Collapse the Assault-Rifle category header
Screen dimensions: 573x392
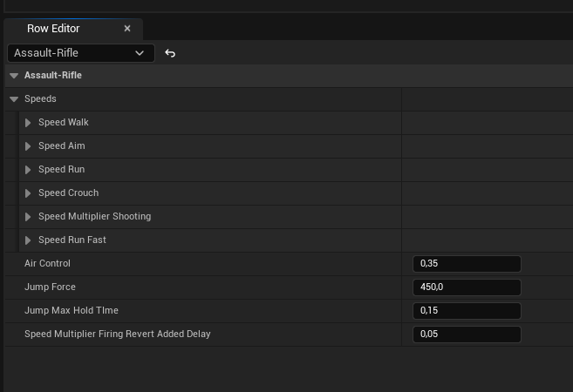tap(14, 76)
